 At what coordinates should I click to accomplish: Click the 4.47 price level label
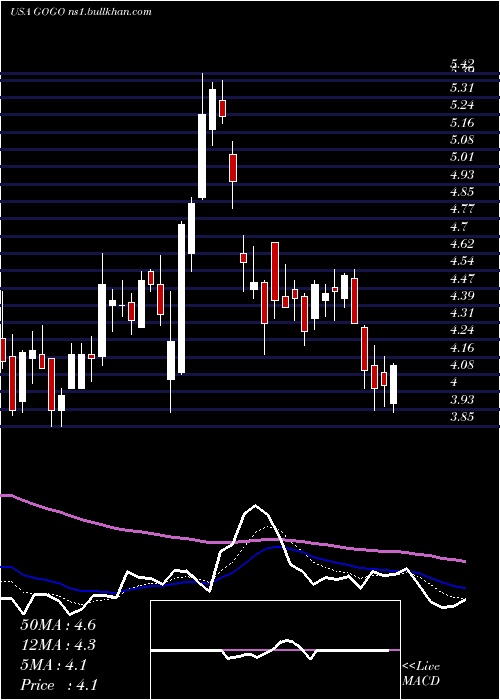[462, 279]
